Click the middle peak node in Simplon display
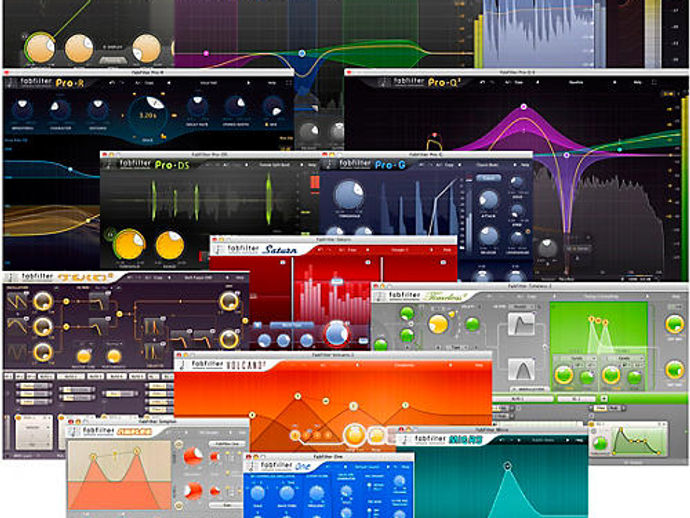 click(115, 453)
